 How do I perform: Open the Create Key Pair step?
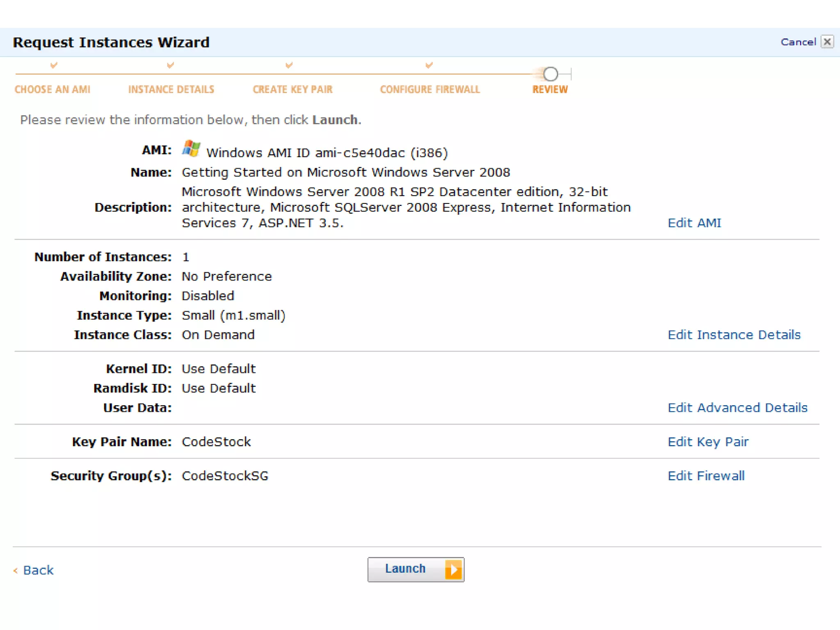pyautogui.click(x=292, y=89)
